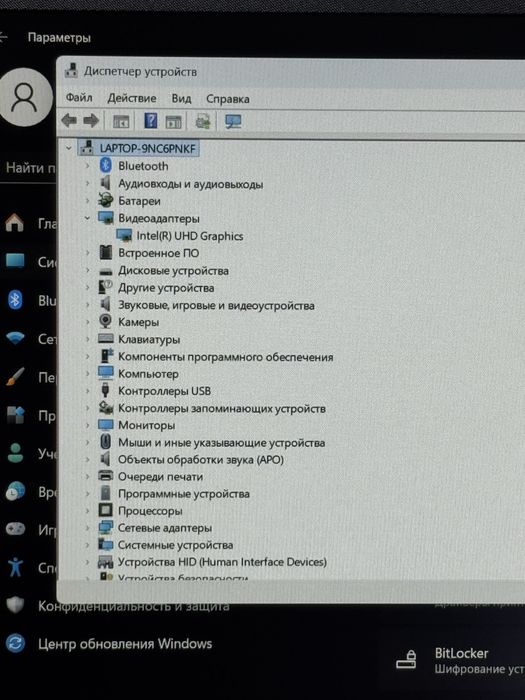Click the Wi-Fi network icon in Параметры sidebar
The width and height of the screenshot is (525, 700).
15,338
